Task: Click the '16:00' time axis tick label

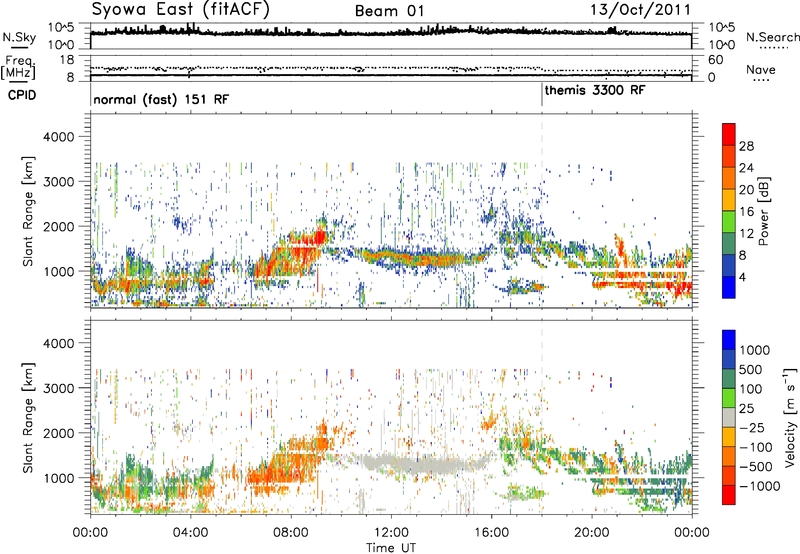Action: pos(491,533)
